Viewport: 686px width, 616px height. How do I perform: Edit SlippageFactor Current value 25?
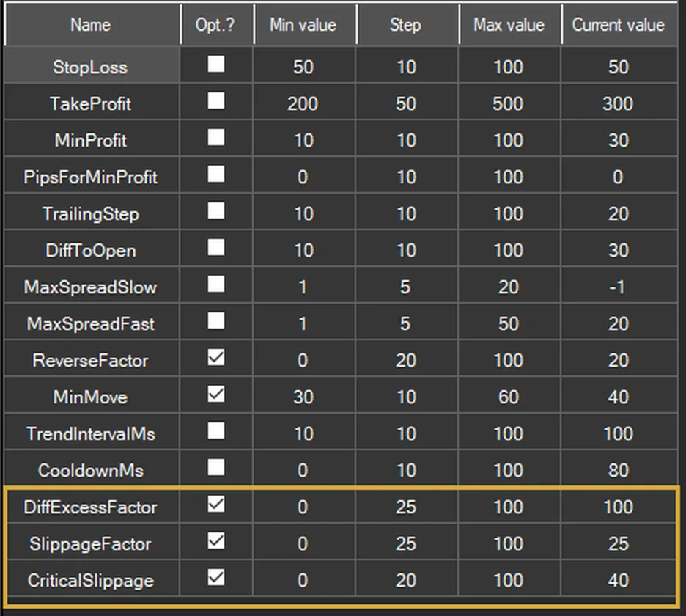pos(619,543)
